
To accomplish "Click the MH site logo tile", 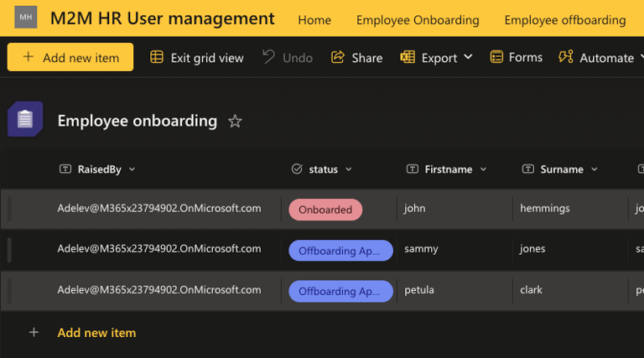I will pyautogui.click(x=26, y=18).
